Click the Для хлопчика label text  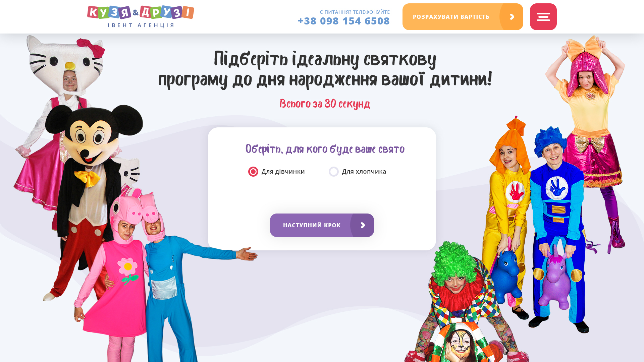coord(364,172)
